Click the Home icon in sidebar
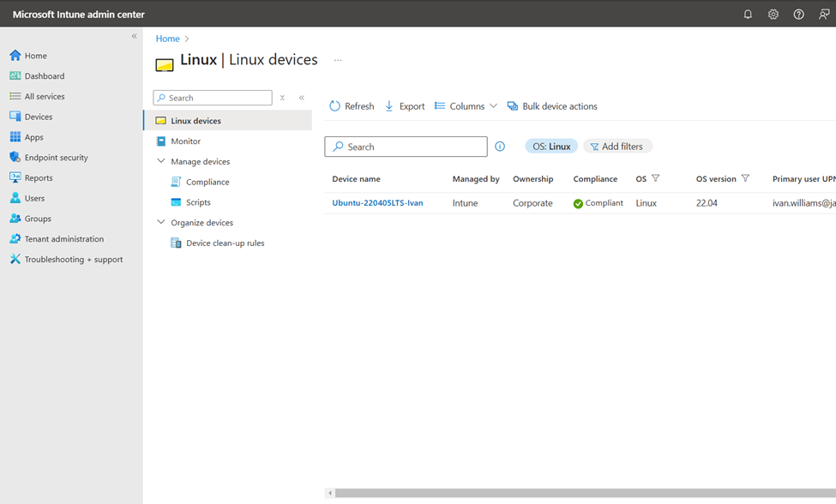Image resolution: width=836 pixels, height=504 pixels. tap(15, 56)
